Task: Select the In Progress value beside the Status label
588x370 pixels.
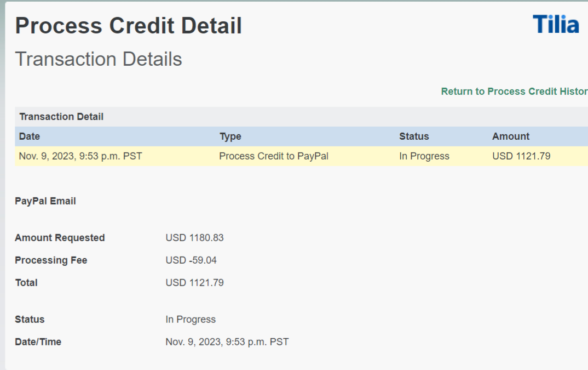Action: coord(191,320)
